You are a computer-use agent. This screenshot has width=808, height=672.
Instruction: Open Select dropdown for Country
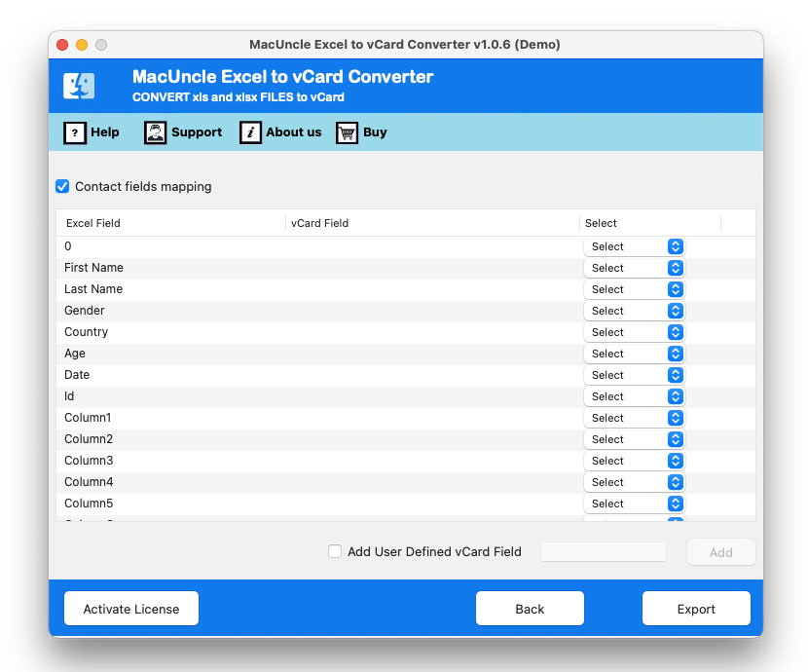[x=634, y=332]
